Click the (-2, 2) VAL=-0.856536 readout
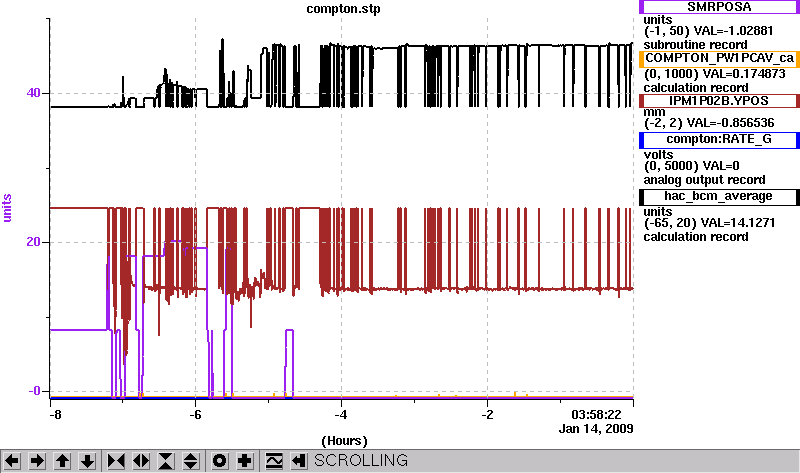This screenshot has height=473, width=800. coord(709,123)
